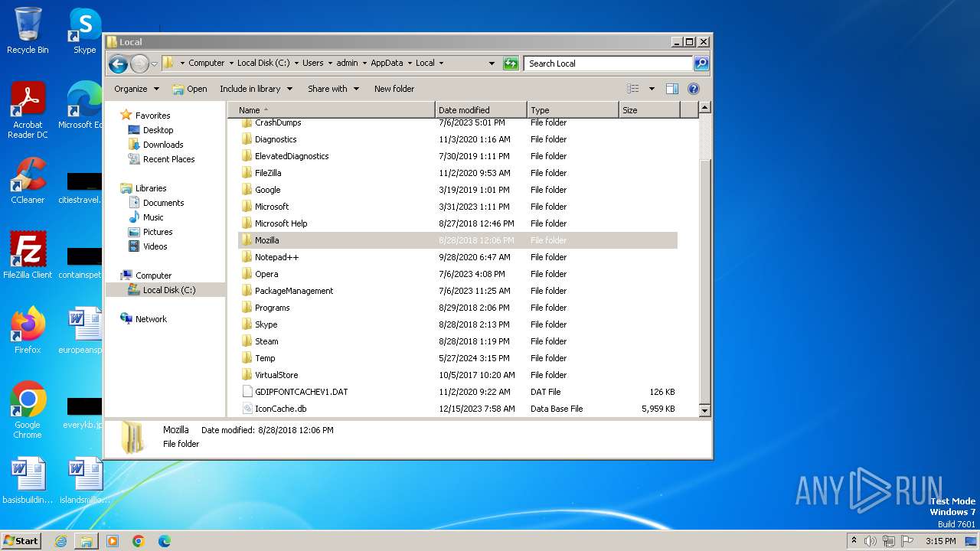The image size is (980, 551).
Task: Select the Notepad++ folder icon
Action: point(247,257)
